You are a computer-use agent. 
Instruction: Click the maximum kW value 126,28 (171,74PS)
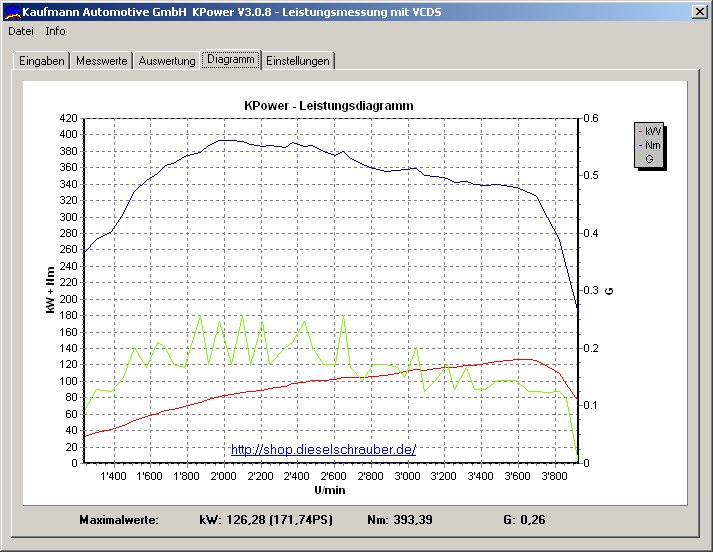tap(279, 520)
